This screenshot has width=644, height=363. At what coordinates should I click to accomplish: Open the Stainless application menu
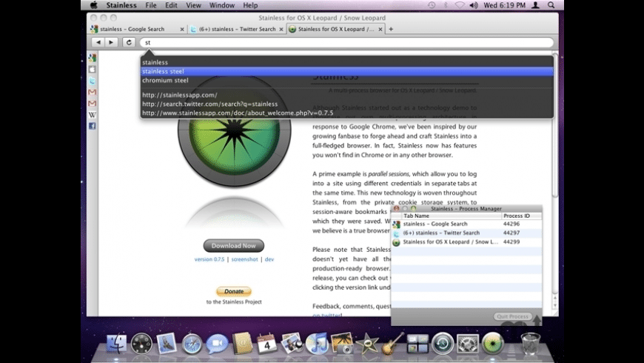point(121,5)
